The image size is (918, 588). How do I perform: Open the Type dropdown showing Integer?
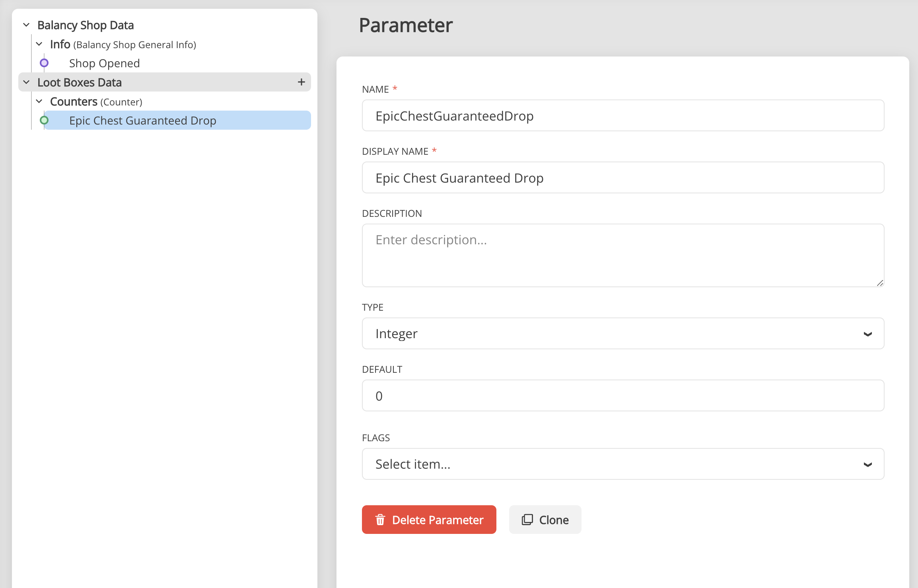coord(623,333)
